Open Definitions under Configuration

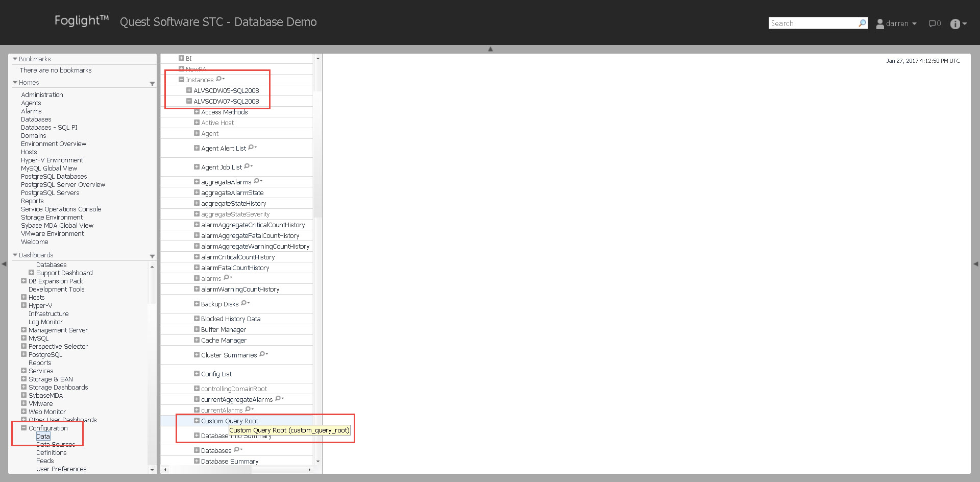click(x=51, y=453)
